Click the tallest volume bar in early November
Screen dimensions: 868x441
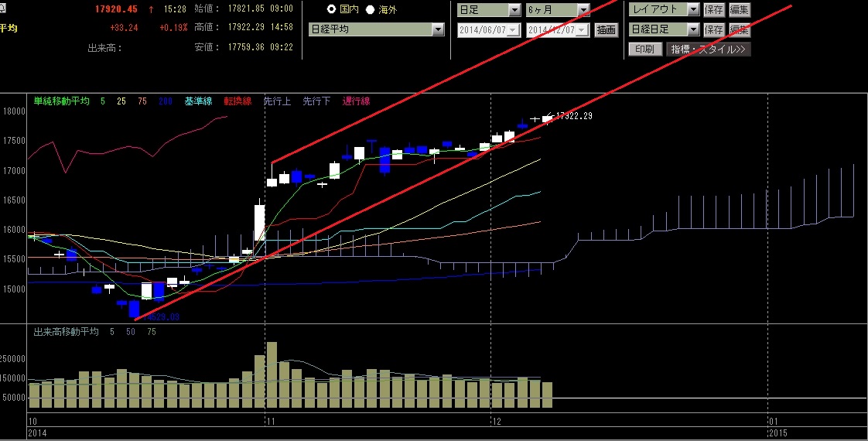[x=272, y=376]
